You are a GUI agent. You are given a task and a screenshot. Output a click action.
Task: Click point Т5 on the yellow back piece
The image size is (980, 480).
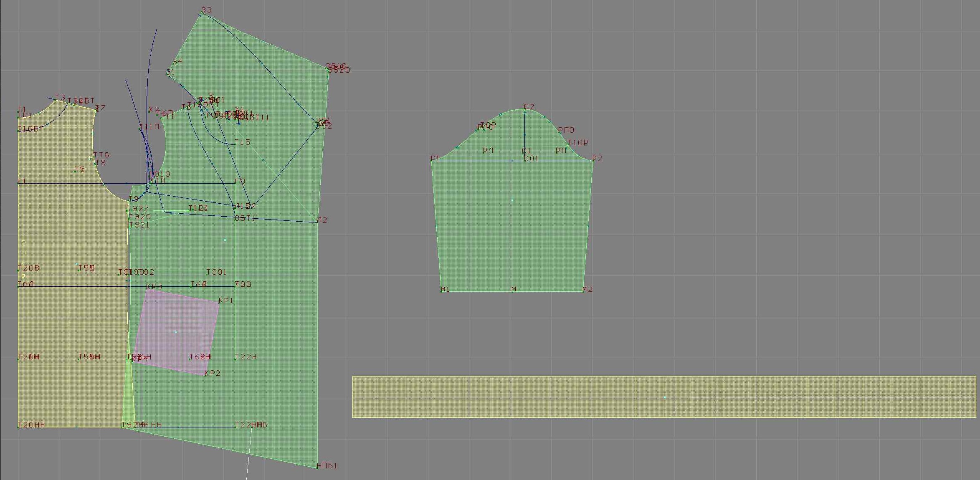pyautogui.click(x=75, y=171)
